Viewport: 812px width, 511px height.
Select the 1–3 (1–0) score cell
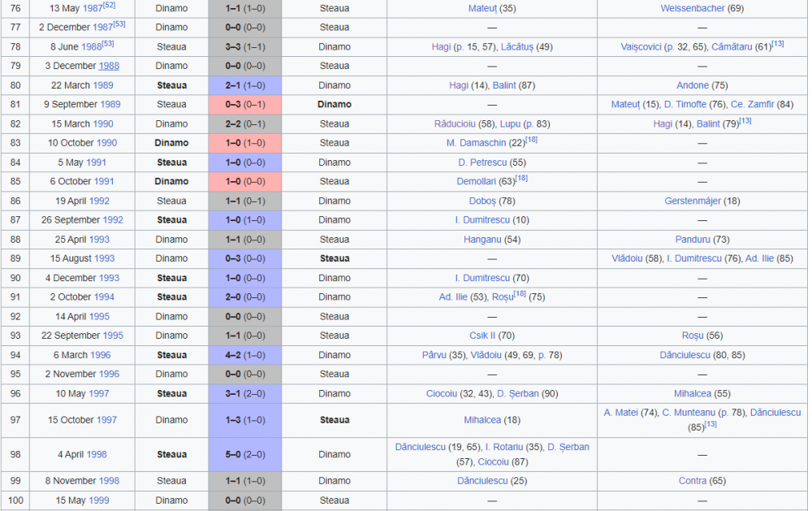click(x=245, y=420)
